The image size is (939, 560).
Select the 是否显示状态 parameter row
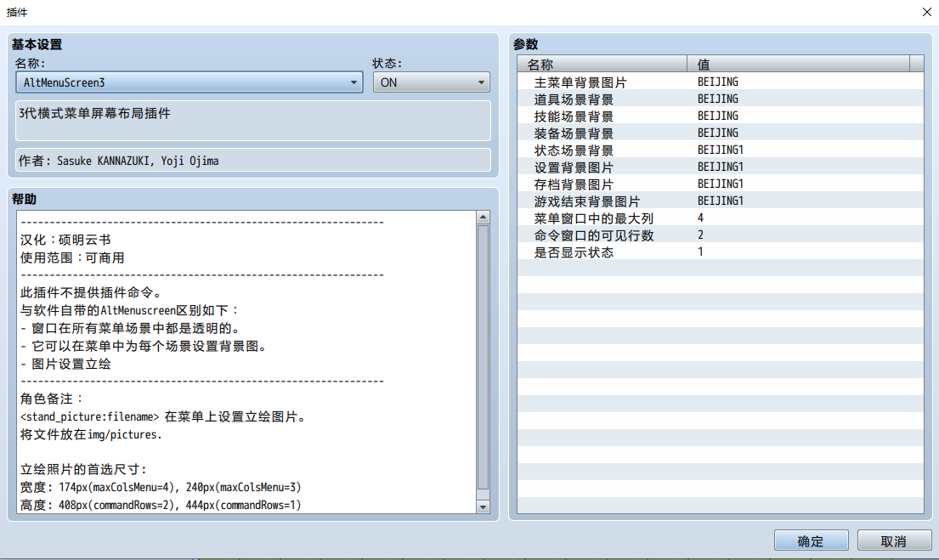click(721, 252)
